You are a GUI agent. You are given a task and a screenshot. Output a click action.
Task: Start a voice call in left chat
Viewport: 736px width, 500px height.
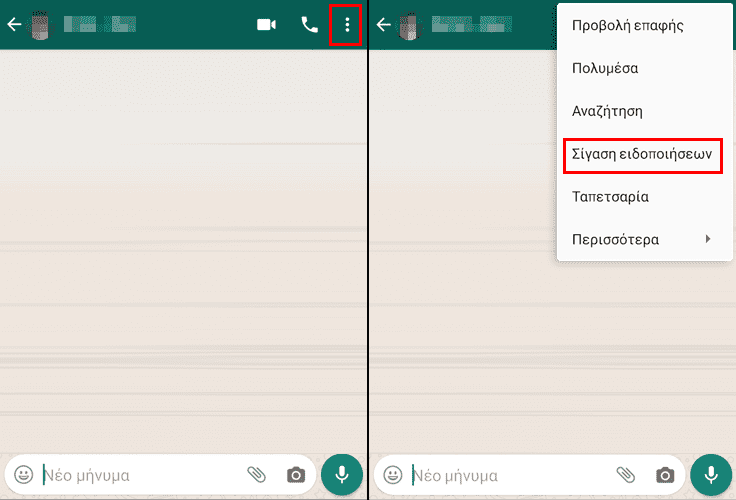point(309,24)
